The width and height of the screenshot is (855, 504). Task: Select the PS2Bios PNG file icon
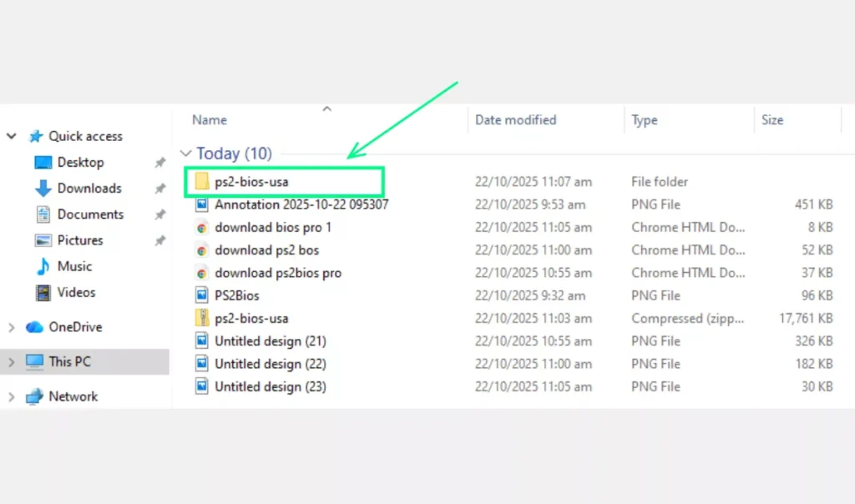(x=202, y=295)
